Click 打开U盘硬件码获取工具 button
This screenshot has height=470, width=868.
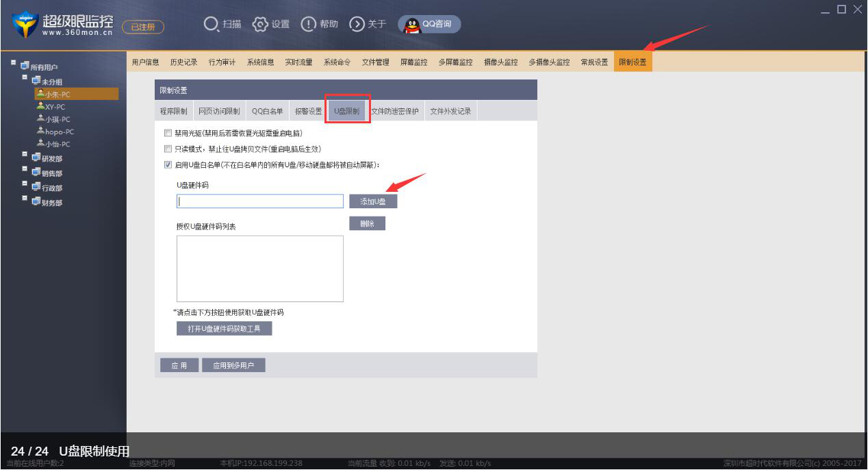click(x=225, y=329)
